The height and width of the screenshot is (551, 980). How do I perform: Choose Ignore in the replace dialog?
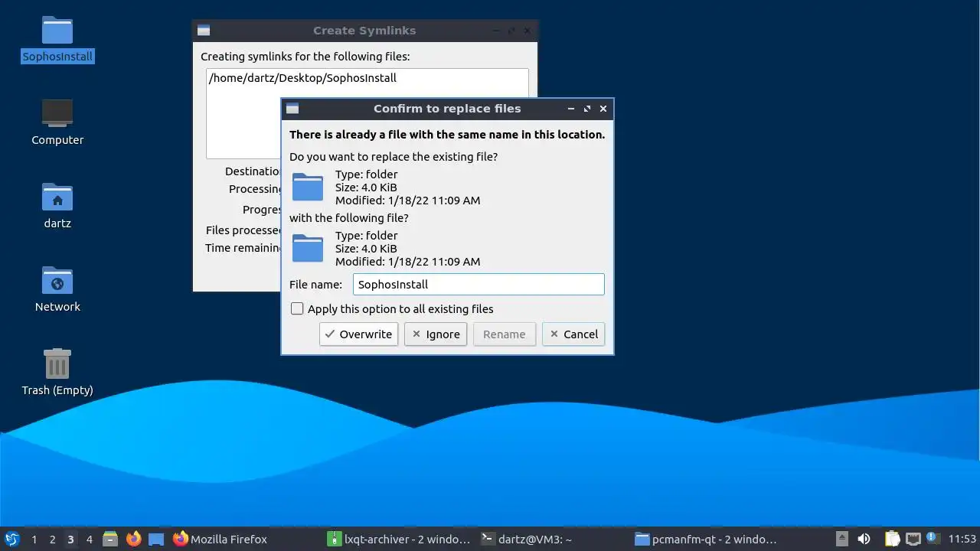coord(436,334)
